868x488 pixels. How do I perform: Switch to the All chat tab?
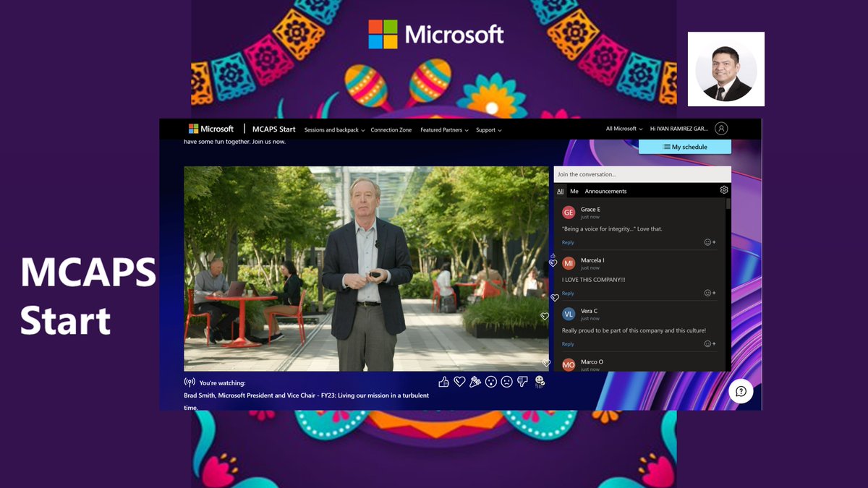pos(560,192)
